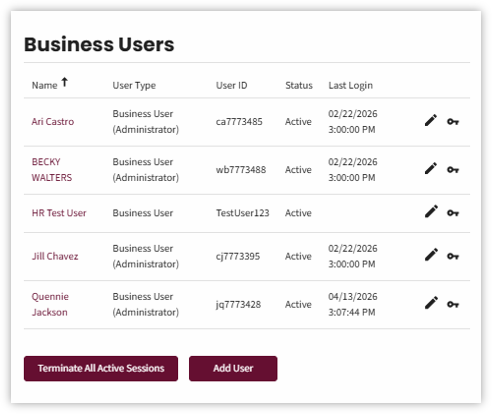Click the key icon for Ari Castro
Viewport: 492px width, 414px height.
point(453,122)
